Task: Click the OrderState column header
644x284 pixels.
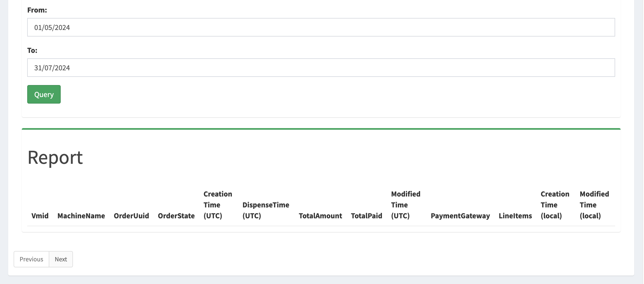Action: click(176, 216)
